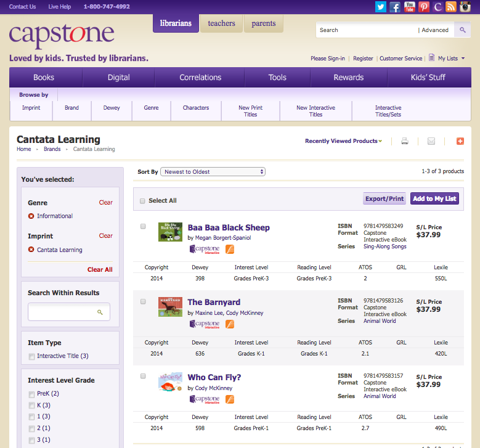Browse by Dewey

point(112,108)
